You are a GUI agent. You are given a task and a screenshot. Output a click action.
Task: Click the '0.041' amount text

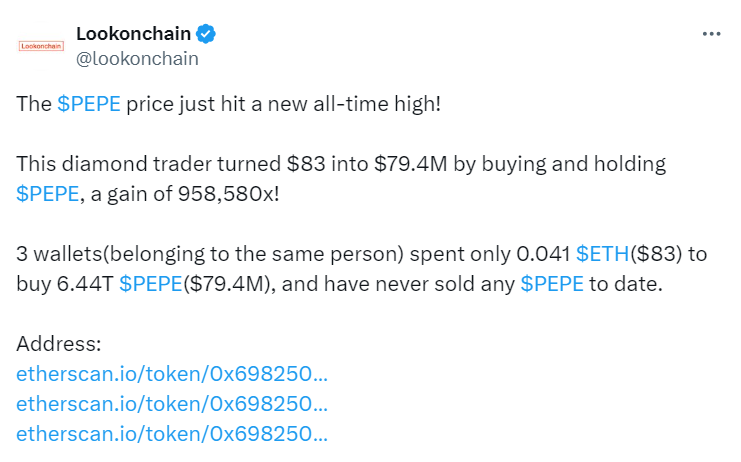click(543, 254)
